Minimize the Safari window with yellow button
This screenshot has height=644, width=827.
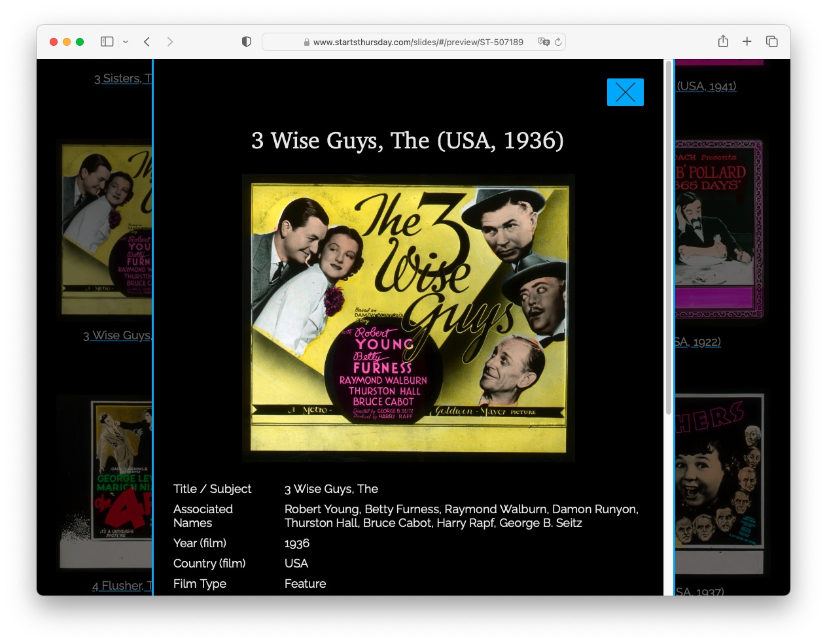[67, 42]
